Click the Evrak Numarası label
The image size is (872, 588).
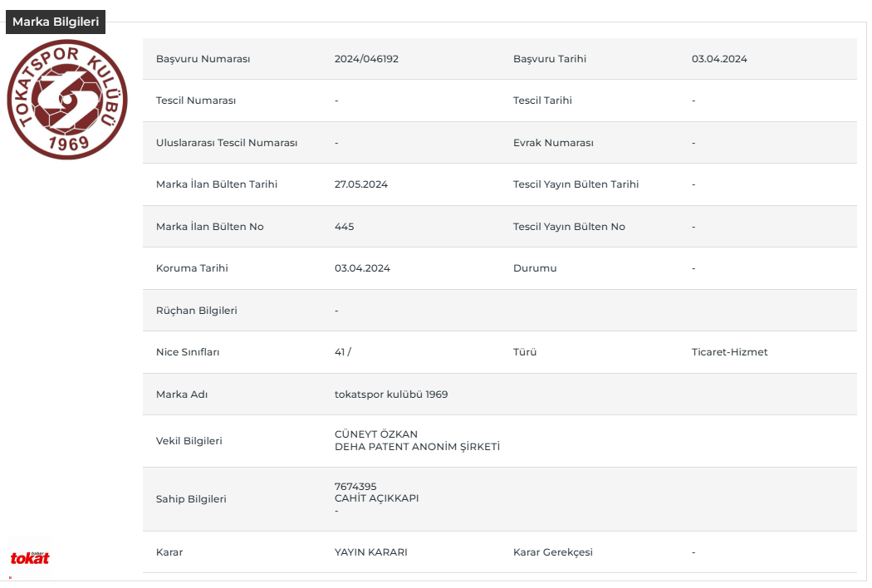tap(553, 143)
